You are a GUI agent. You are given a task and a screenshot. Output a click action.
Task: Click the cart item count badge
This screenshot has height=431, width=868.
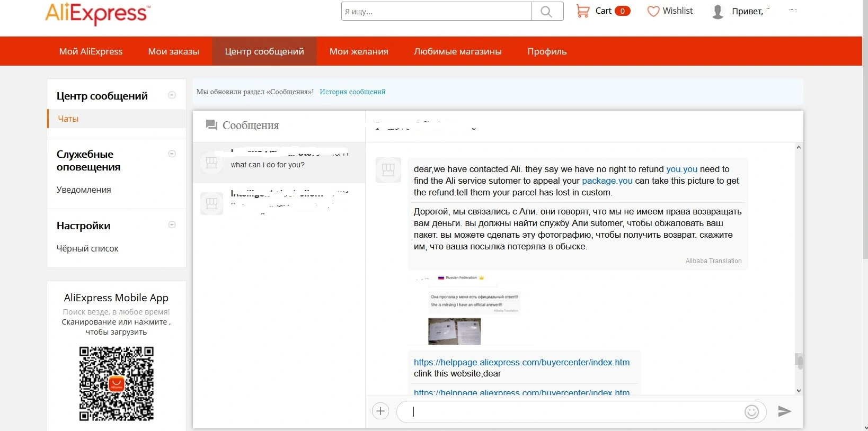pyautogui.click(x=623, y=11)
